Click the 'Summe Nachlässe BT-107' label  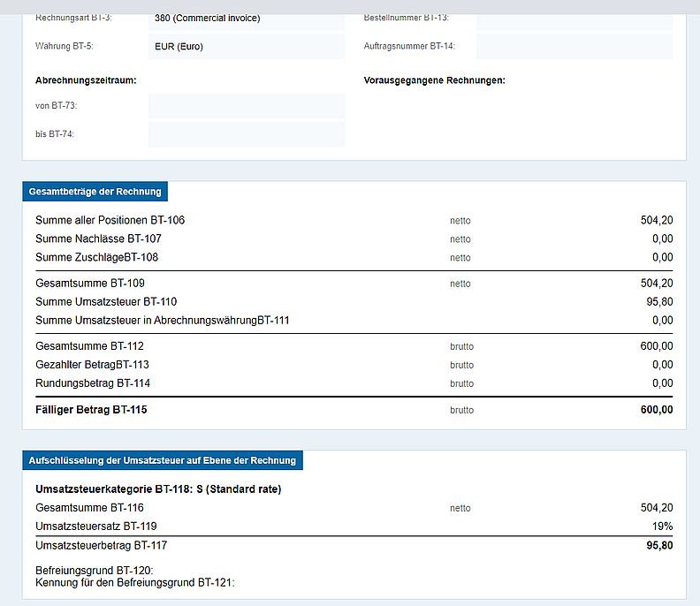98,239
